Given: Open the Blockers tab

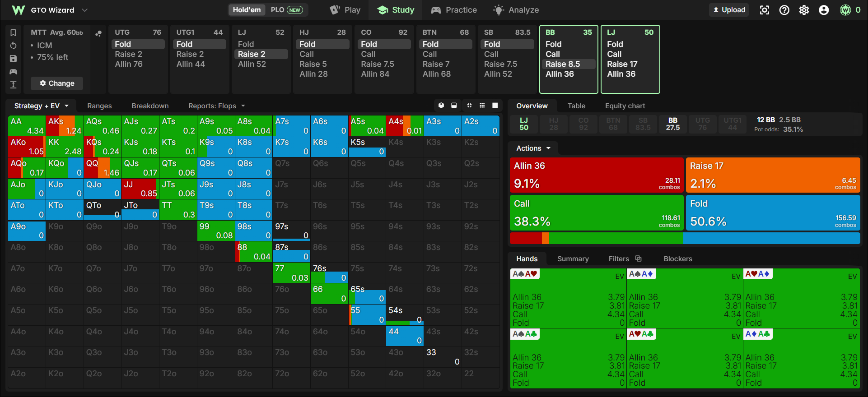Looking at the screenshot, I should (678, 259).
